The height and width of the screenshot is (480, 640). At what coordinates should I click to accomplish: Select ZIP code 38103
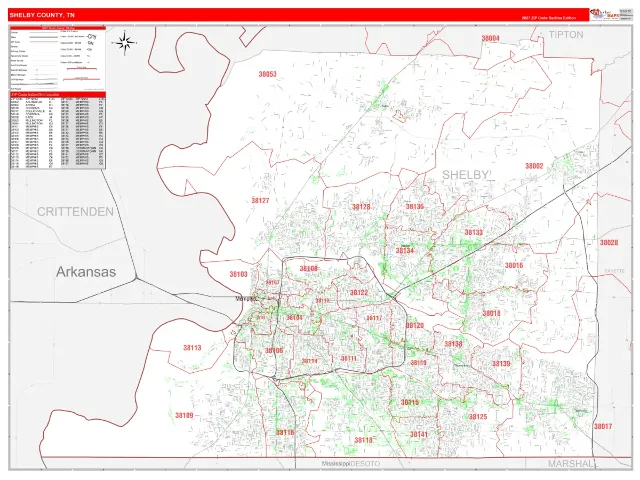tap(238, 274)
